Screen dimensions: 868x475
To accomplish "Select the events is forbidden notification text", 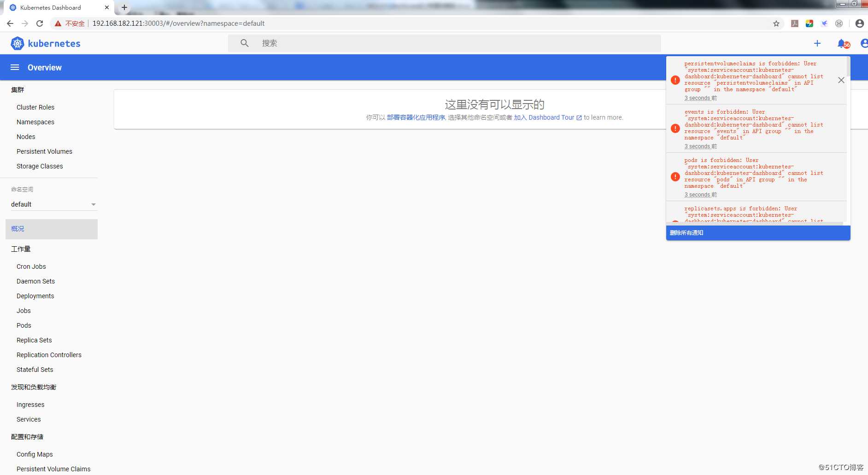I will pos(754,125).
